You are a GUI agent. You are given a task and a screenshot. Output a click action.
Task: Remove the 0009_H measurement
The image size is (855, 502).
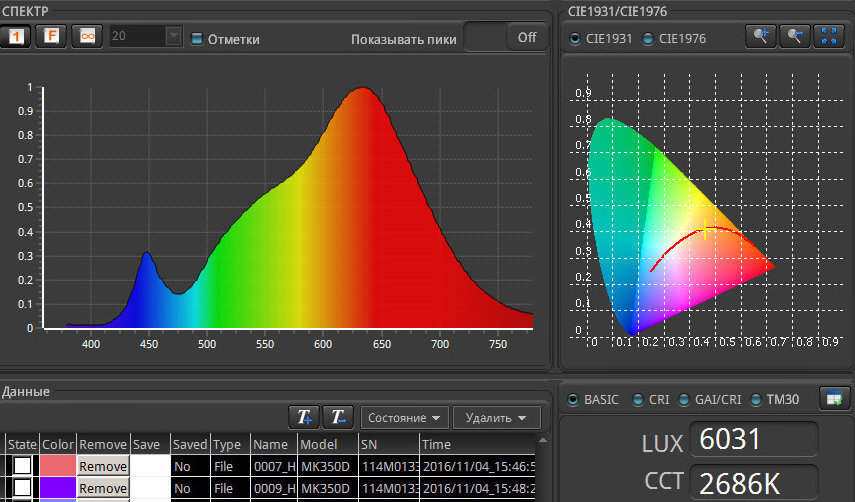[x=103, y=488]
